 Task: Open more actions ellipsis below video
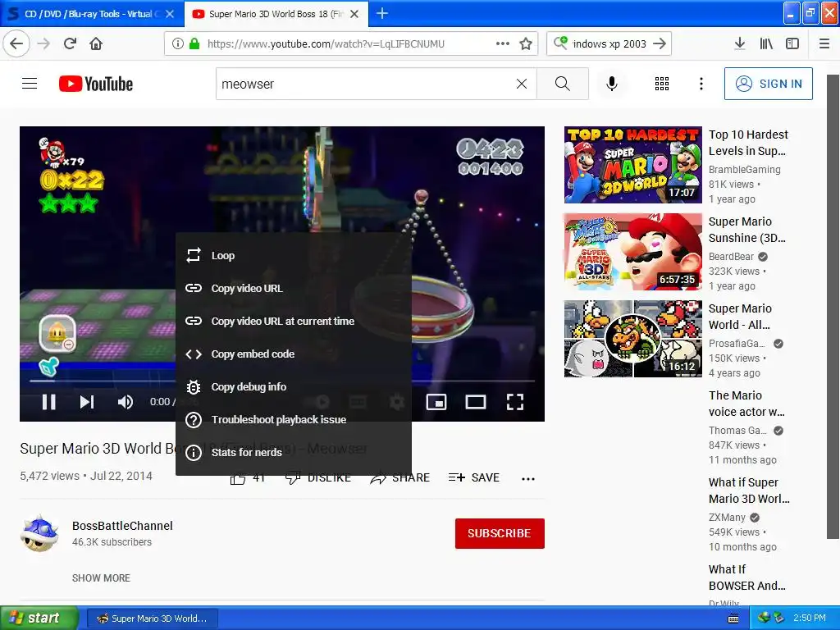tap(528, 478)
